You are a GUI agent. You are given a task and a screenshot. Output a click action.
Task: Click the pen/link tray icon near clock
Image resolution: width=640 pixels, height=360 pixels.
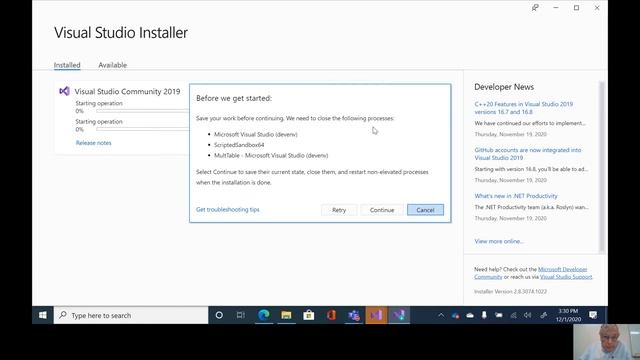coord(543,315)
